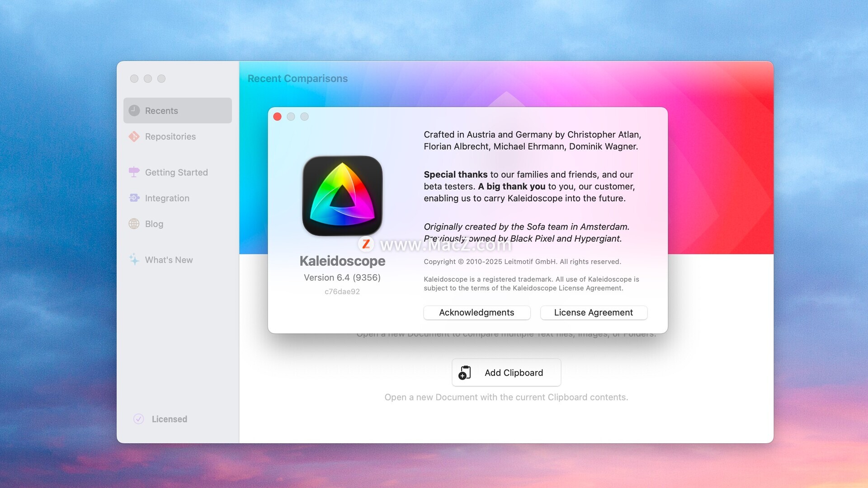Image resolution: width=868 pixels, height=488 pixels.
Task: Click the Getting Started signpost icon
Action: [x=134, y=172]
